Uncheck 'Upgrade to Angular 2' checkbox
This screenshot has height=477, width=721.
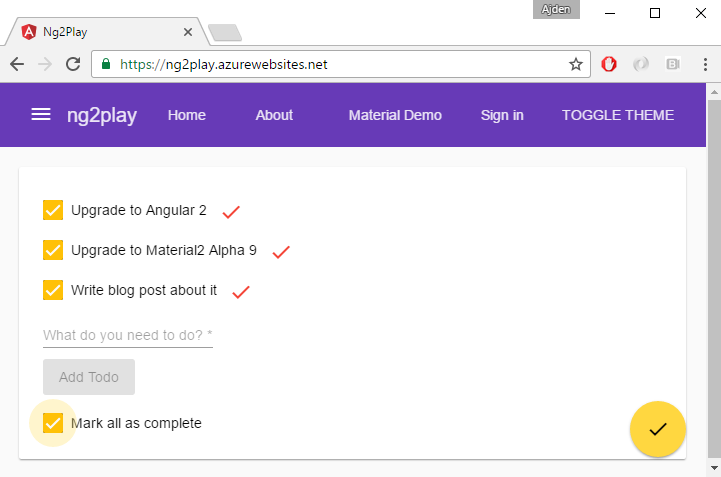click(x=53, y=210)
